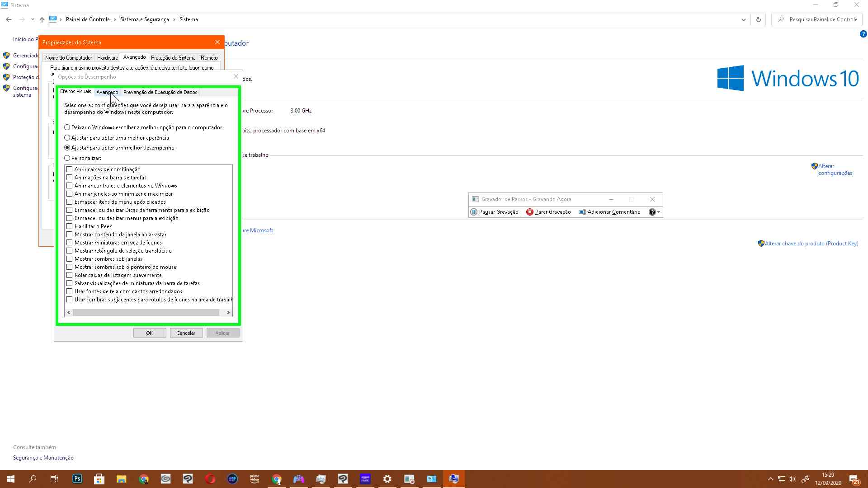Open Steps Recorder help dropdown arrow
This screenshot has height=488, width=868.
point(659,212)
